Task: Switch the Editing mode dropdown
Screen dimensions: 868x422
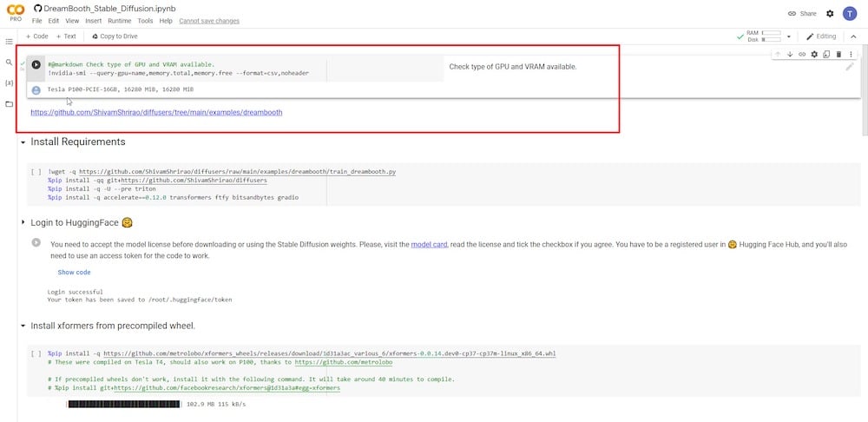Action: coord(821,36)
